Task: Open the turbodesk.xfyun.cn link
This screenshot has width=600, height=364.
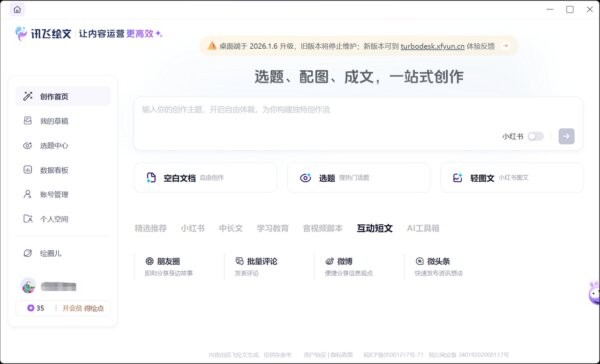Action: tap(432, 46)
